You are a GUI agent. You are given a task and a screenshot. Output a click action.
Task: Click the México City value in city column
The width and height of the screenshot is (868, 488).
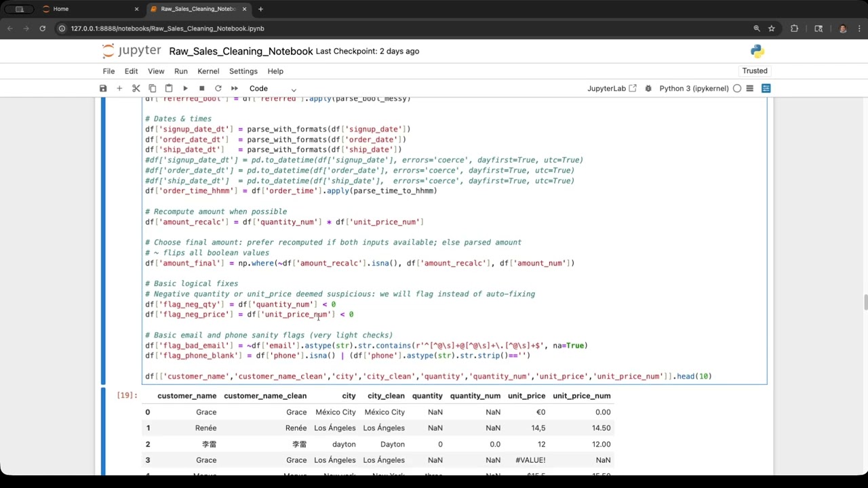click(335, 412)
